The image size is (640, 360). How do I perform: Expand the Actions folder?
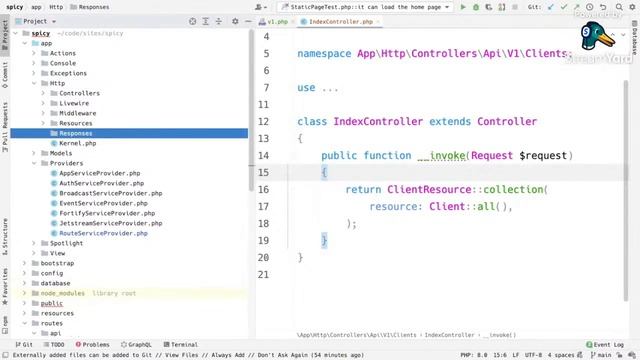pos(34,53)
